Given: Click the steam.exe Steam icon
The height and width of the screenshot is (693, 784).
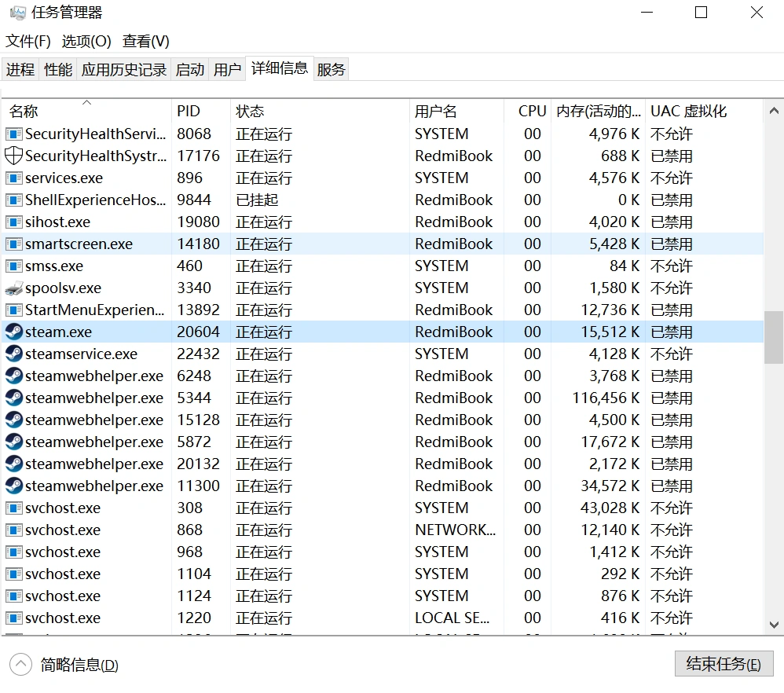Looking at the screenshot, I should [13, 332].
